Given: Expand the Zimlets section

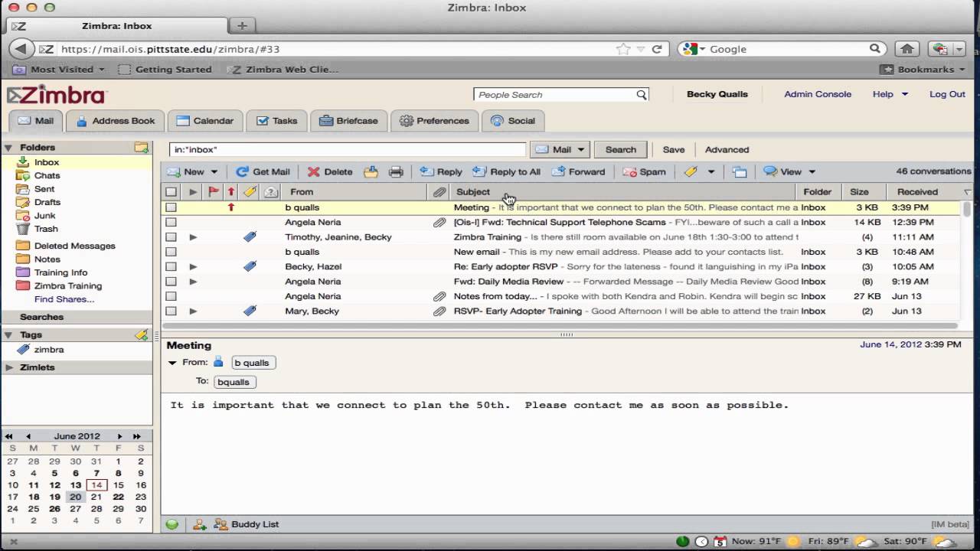Looking at the screenshot, I should pyautogui.click(x=9, y=367).
